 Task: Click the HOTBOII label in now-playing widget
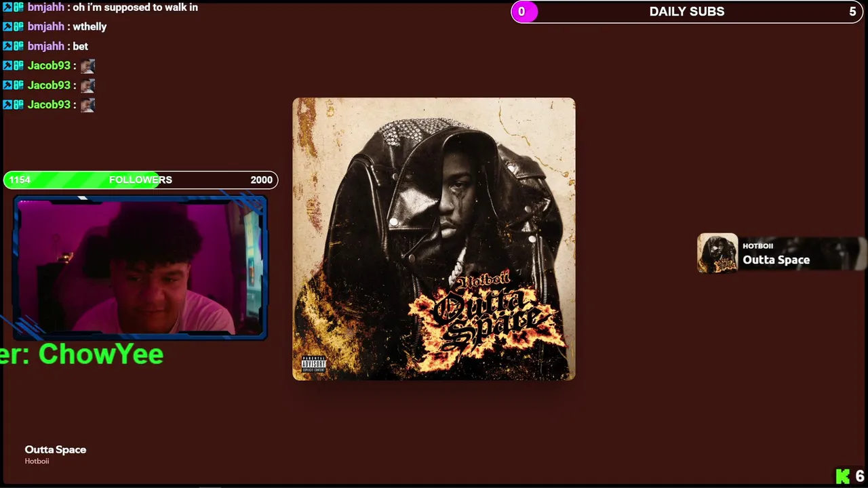757,246
